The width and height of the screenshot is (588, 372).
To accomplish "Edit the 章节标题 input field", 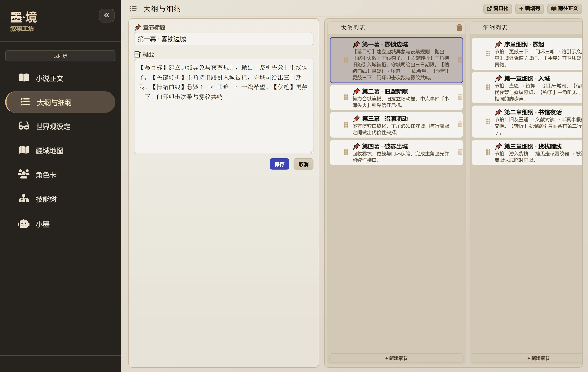I will [x=224, y=39].
